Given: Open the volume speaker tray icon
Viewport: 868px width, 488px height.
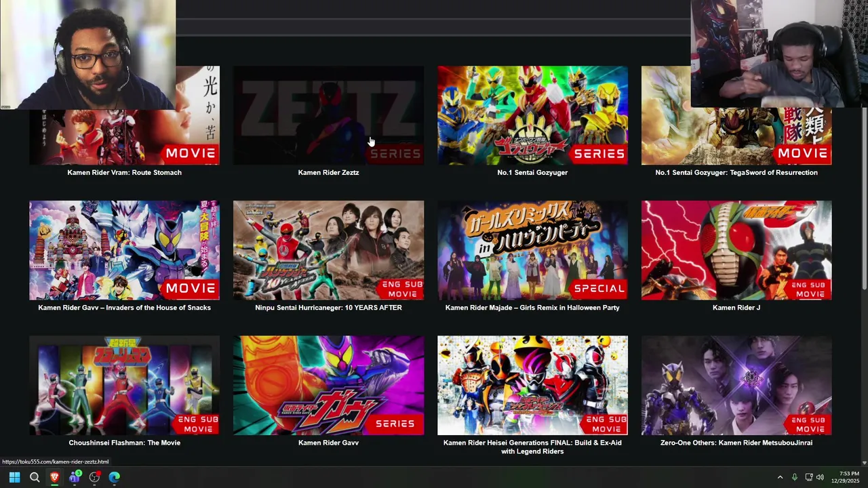Looking at the screenshot, I should click(820, 477).
